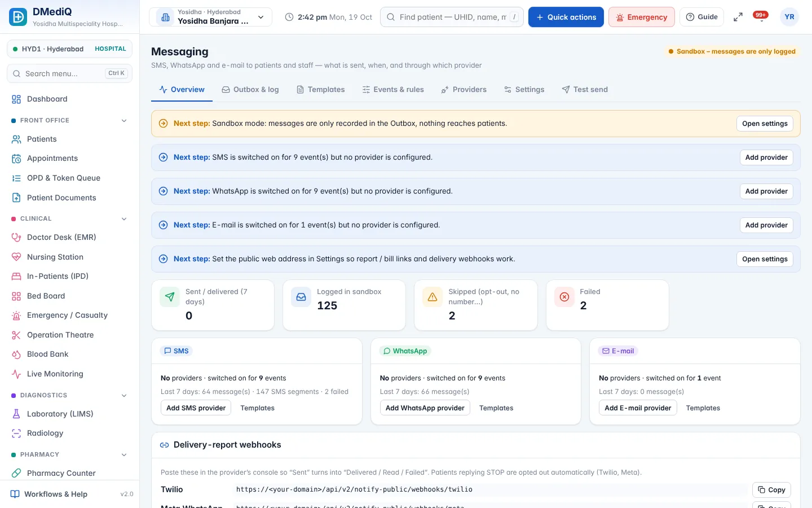Click the Patients people icon

point(16,139)
